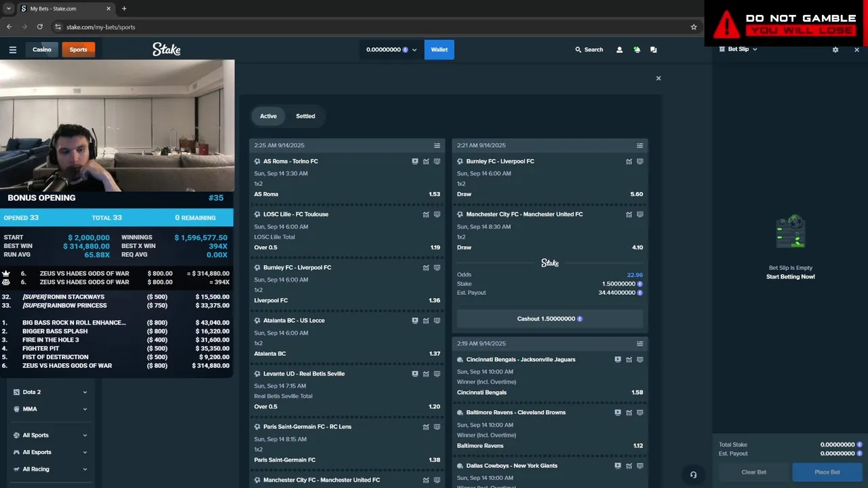Open Bet Slip settings gear
Image resolution: width=868 pixels, height=488 pixels.
(835, 49)
